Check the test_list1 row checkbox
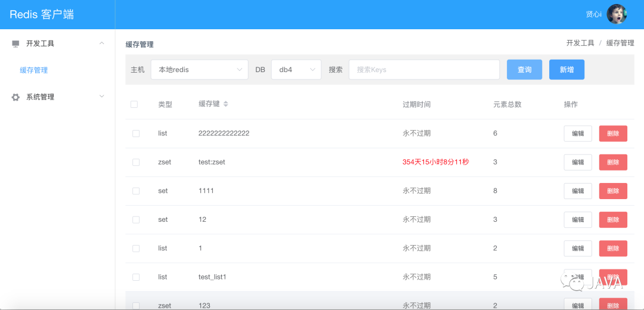The height and width of the screenshot is (310, 644). [136, 277]
